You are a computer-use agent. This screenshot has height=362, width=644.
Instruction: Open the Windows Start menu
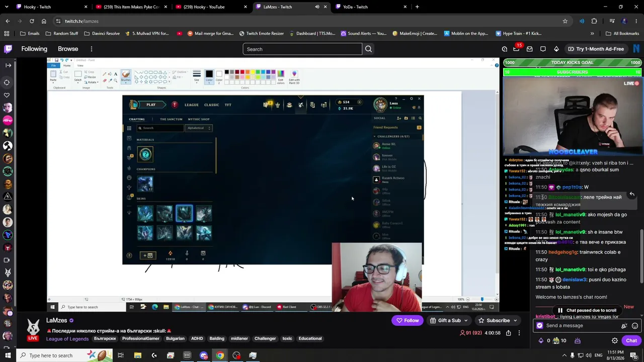(8, 355)
